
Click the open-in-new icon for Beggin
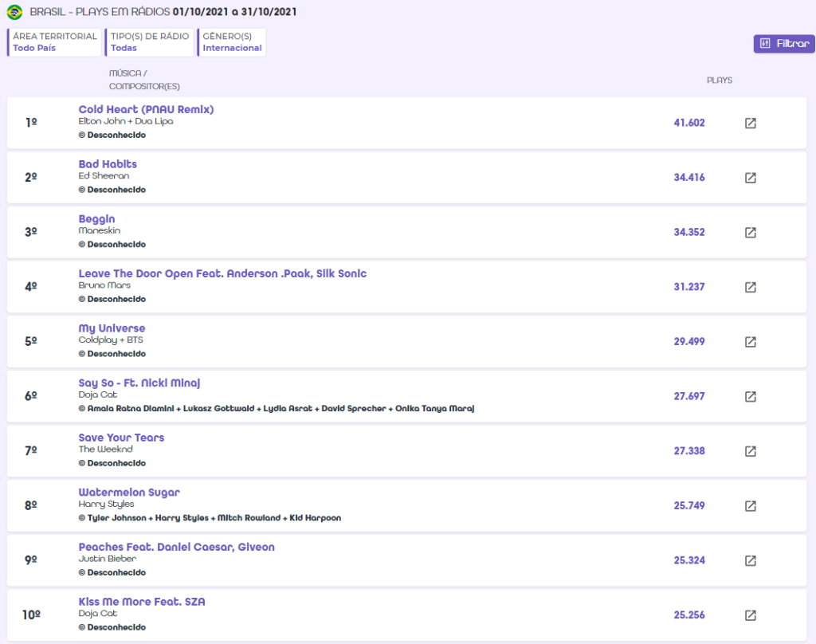click(x=750, y=233)
